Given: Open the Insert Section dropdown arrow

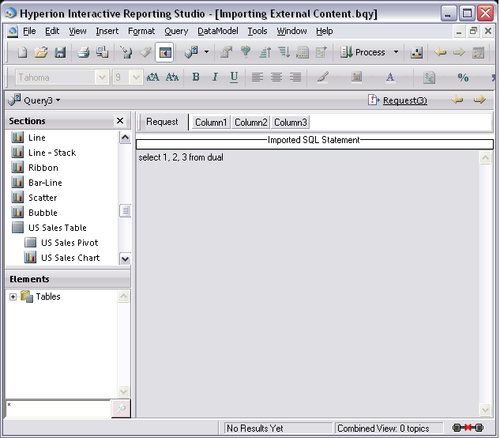Looking at the screenshot, I should point(206,52).
